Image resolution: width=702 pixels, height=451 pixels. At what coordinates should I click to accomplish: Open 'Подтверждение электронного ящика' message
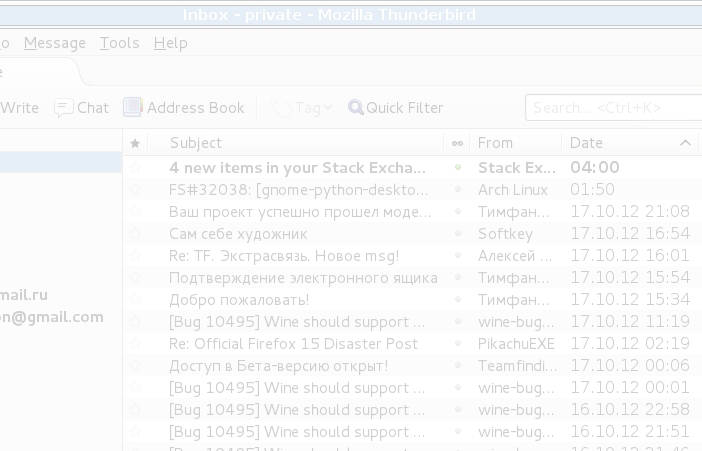pos(303,278)
